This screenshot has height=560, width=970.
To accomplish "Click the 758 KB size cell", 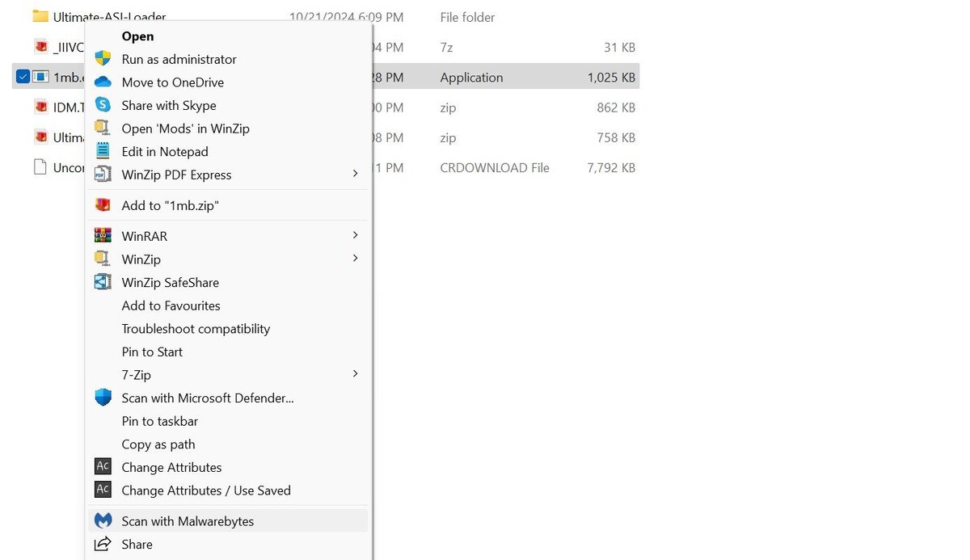I will [x=616, y=138].
